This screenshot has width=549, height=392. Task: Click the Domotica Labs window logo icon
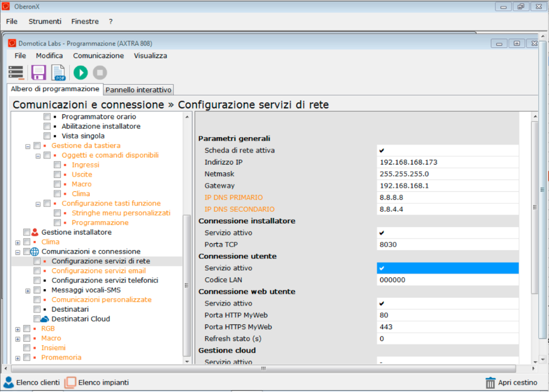tap(12, 43)
